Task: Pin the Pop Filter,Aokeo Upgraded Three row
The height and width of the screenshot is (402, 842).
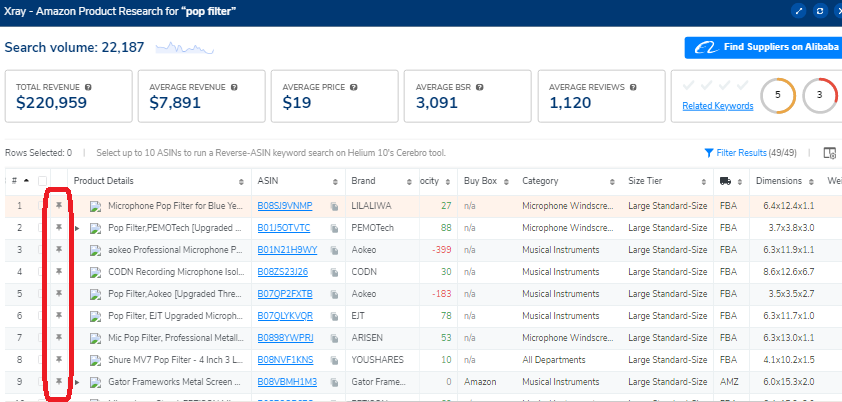Action: [x=59, y=293]
